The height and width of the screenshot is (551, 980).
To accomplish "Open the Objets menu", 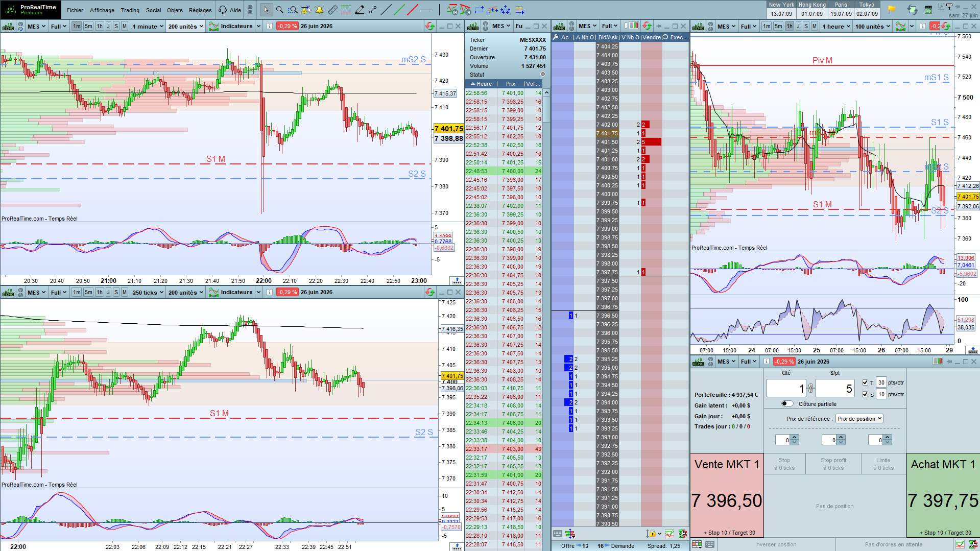I will [x=175, y=10].
